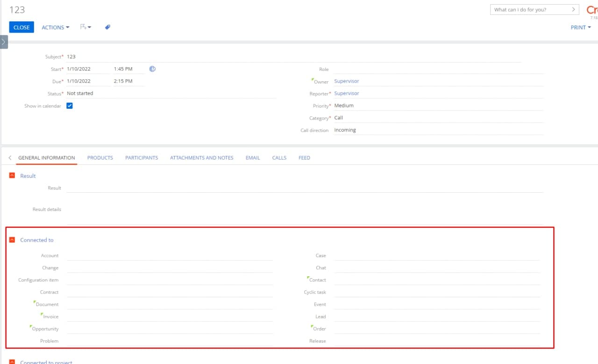Open the ACTIONS dropdown menu
This screenshot has height=364, width=598.
[x=56, y=28]
